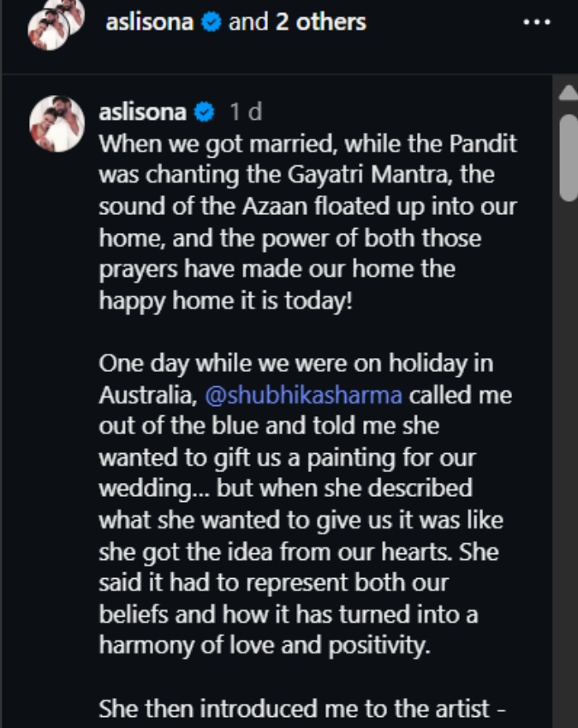
Task: Click the word "Australia," in the caption
Action: 148,395
